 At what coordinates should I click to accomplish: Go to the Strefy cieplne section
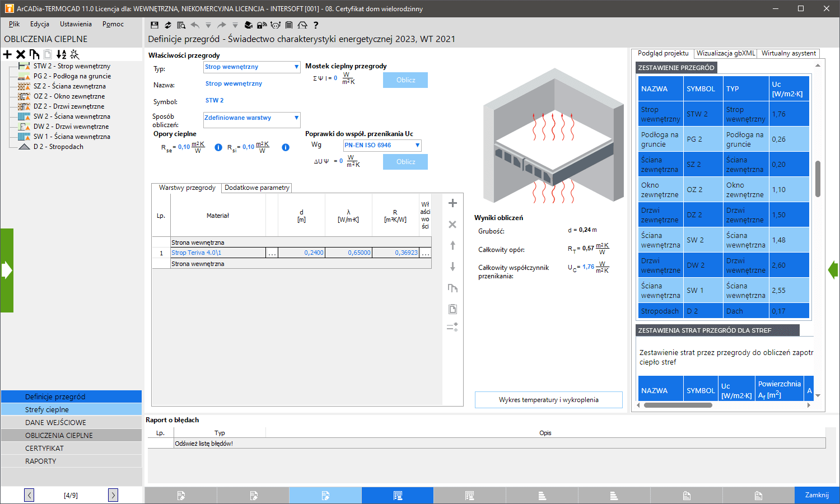point(71,409)
